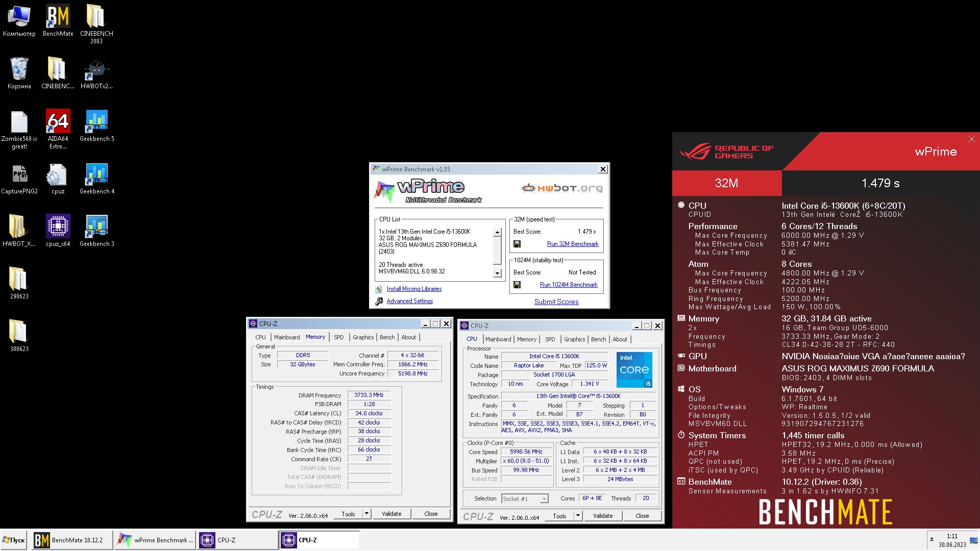This screenshot has width=980, height=551.
Task: Open Graphics tab in left CPU-Z window
Action: pos(363,337)
